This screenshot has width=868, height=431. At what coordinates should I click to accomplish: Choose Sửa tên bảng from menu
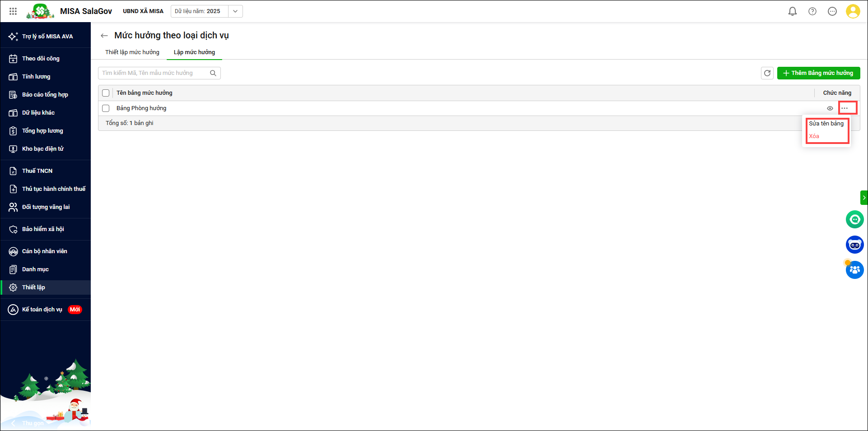click(x=826, y=124)
